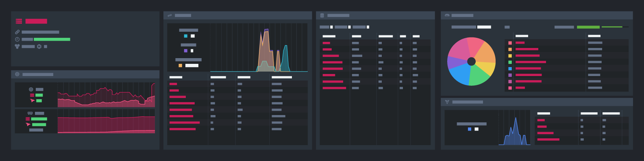
Task: Click the purple swatch in pie legend table
Action: 510,75
